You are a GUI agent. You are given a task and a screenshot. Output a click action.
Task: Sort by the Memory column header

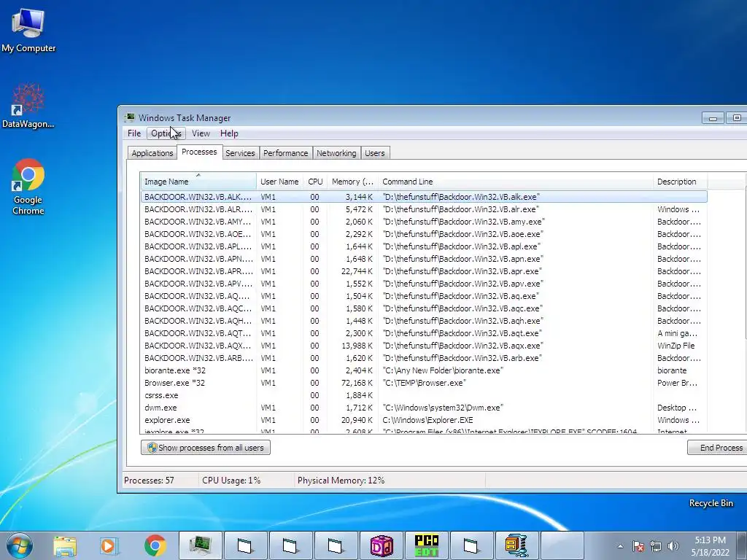pyautogui.click(x=352, y=182)
